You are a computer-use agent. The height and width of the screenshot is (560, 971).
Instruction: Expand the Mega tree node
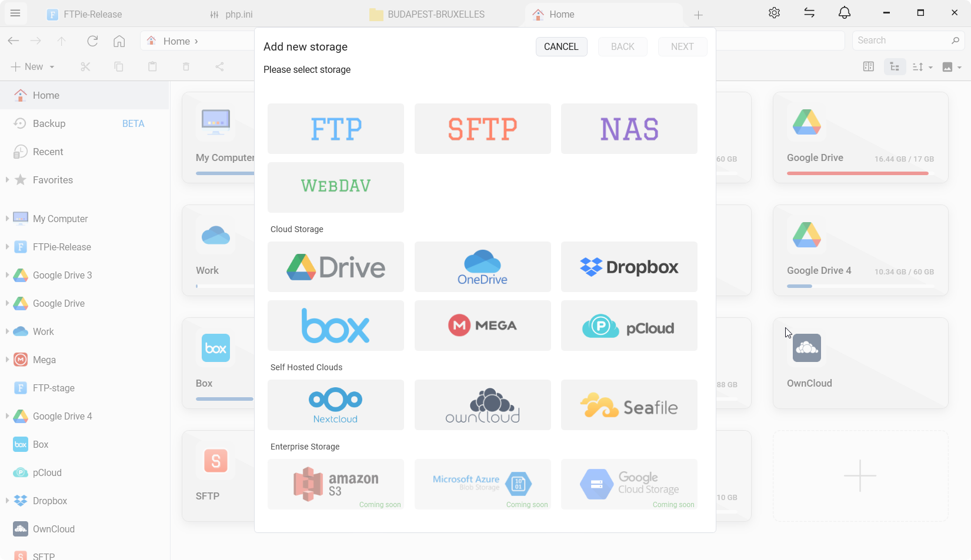7,360
